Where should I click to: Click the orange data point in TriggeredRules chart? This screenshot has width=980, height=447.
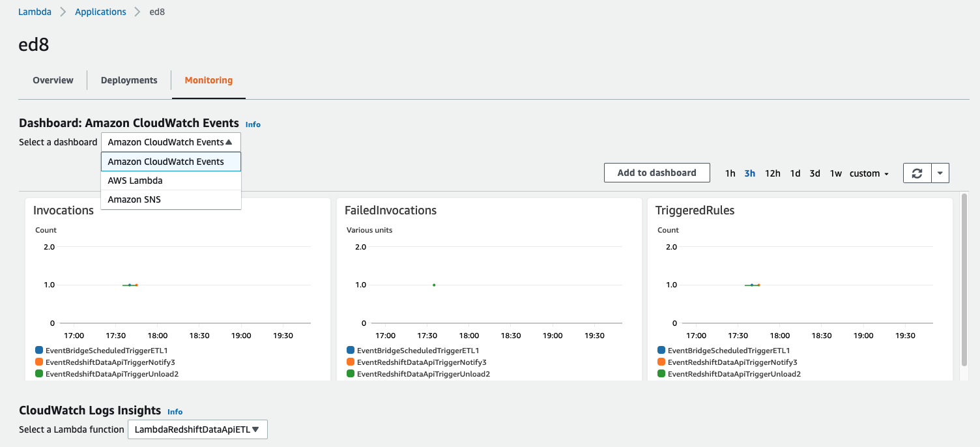click(x=758, y=285)
